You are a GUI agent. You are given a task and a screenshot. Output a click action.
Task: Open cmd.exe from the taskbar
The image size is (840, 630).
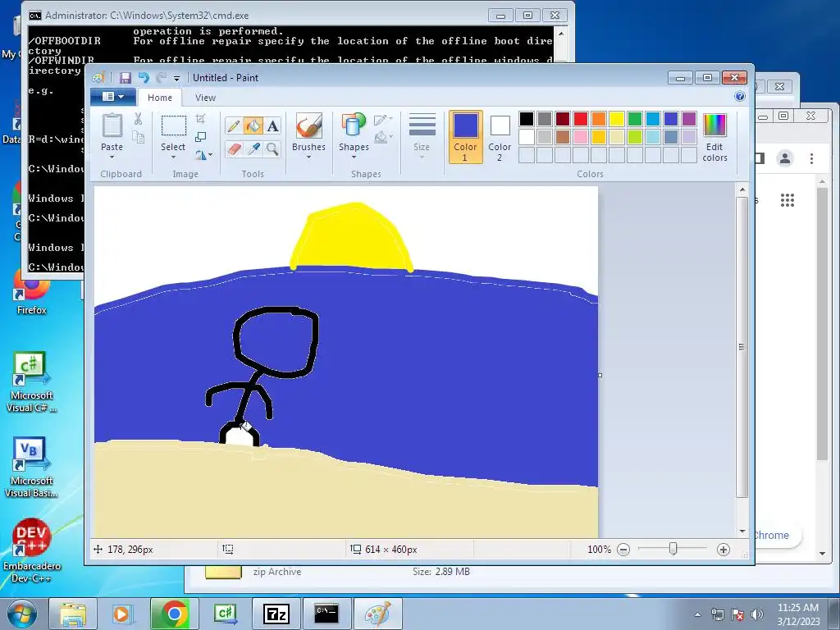(x=326, y=614)
